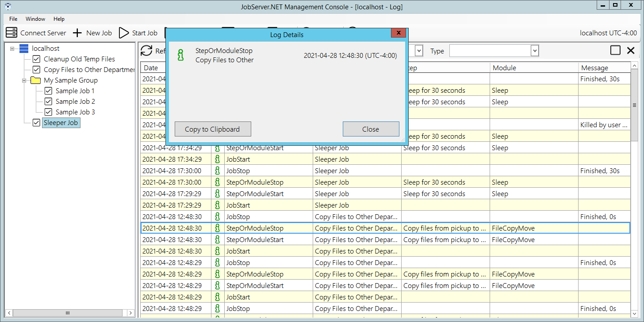Viewport: 644px width, 322px height.
Task: Open the Help menu
Action: pyautogui.click(x=59, y=19)
